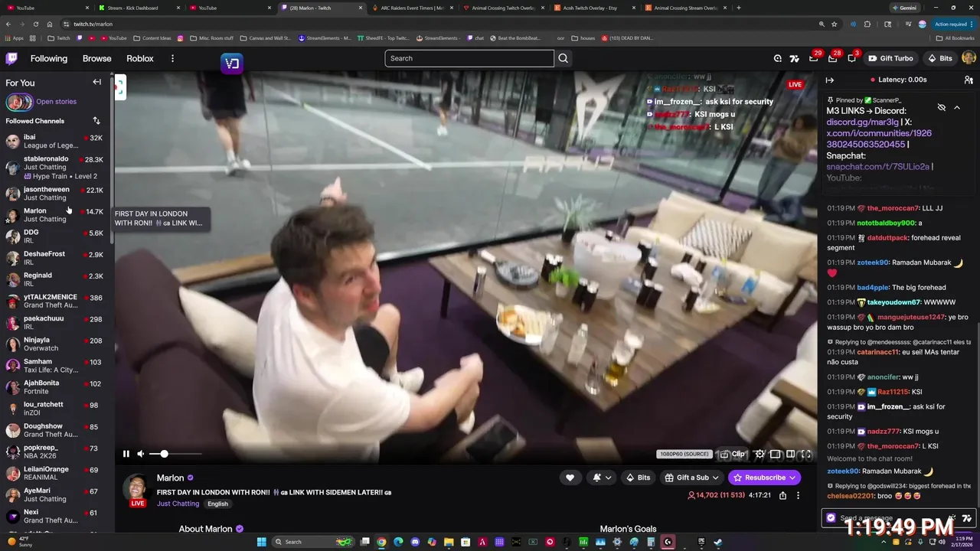
Task: Open the Browse tab
Action: [96, 58]
